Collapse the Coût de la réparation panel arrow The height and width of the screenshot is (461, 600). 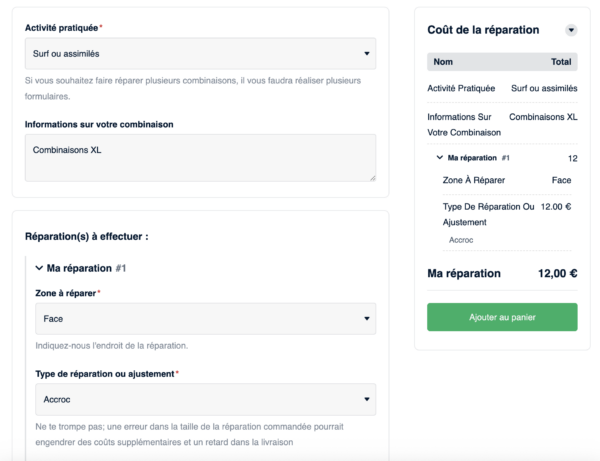pos(571,30)
